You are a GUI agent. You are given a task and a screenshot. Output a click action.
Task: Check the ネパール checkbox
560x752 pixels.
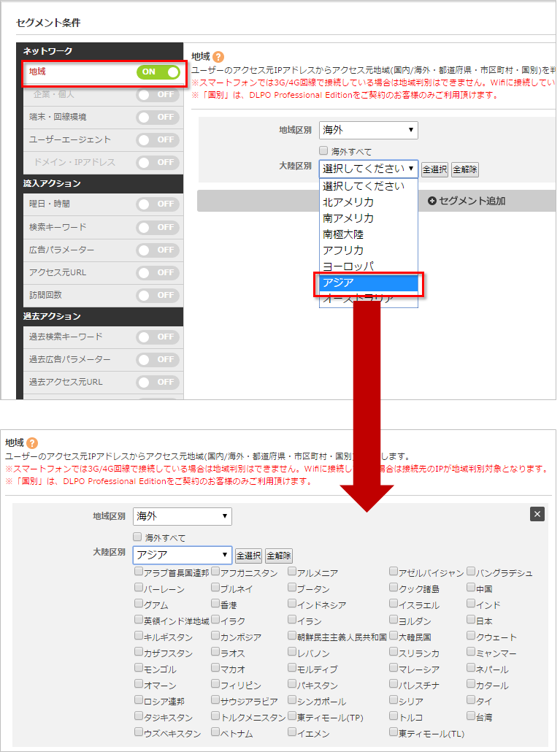(x=471, y=667)
